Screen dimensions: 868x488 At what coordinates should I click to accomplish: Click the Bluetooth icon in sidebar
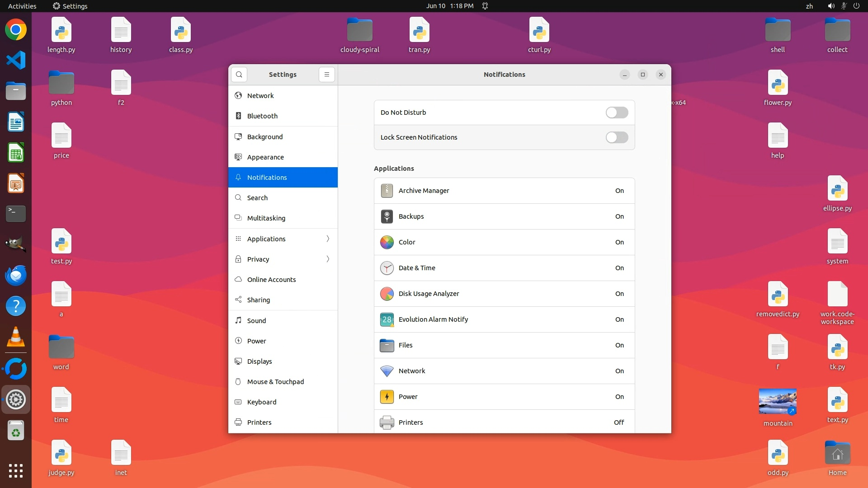[x=239, y=116]
